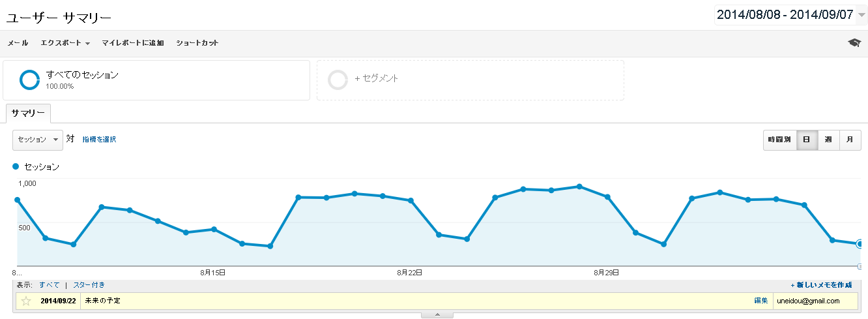Switch graph to 週 view
Screen dimensions: 868x319
tap(828, 140)
